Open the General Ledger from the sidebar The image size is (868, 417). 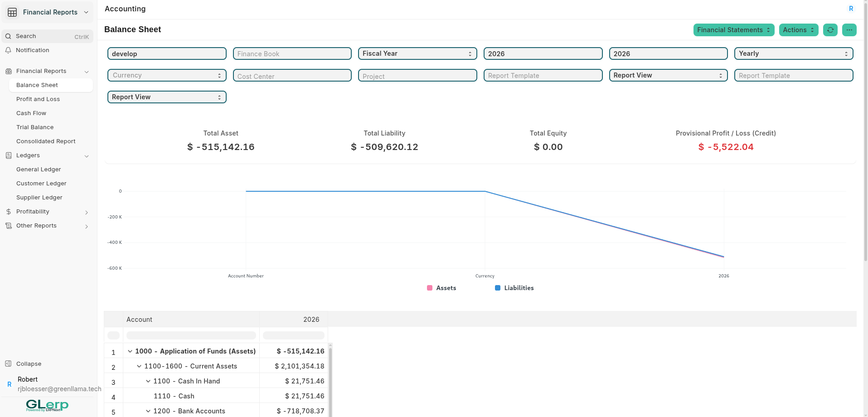(x=39, y=169)
